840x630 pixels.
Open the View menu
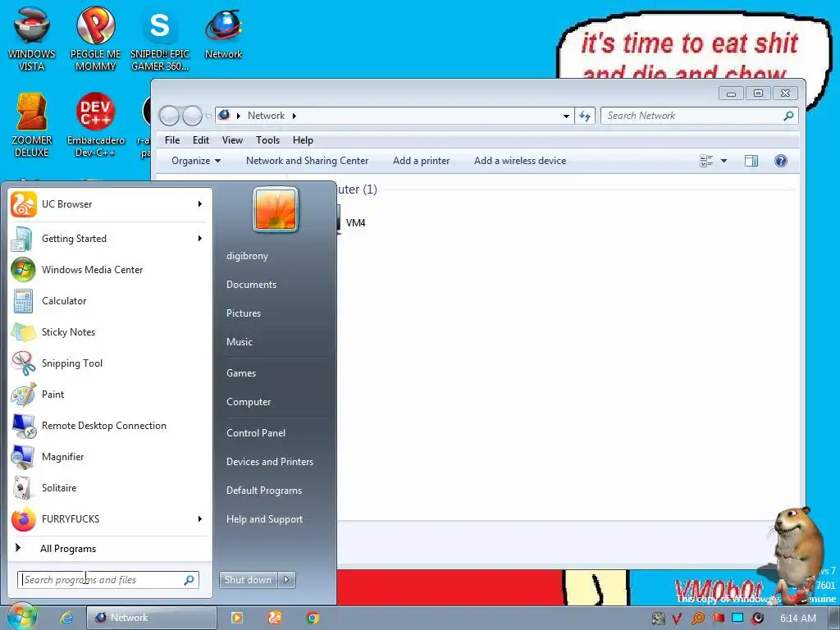click(x=232, y=140)
